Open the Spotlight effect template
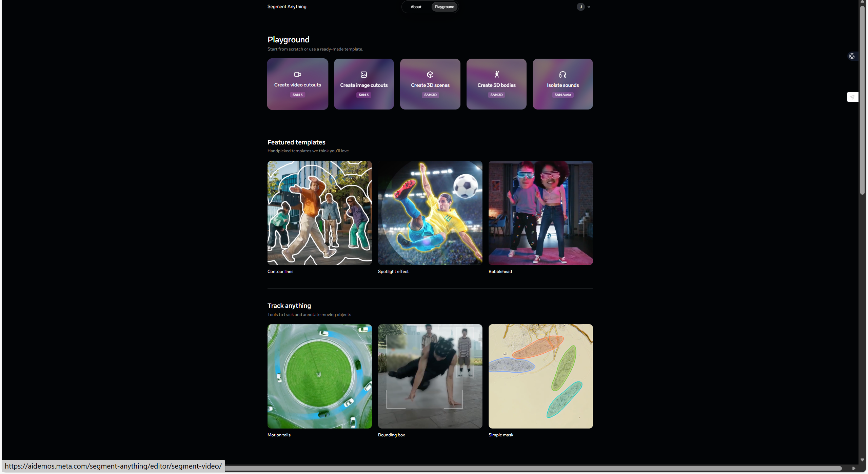The image size is (868, 474). pos(430,213)
